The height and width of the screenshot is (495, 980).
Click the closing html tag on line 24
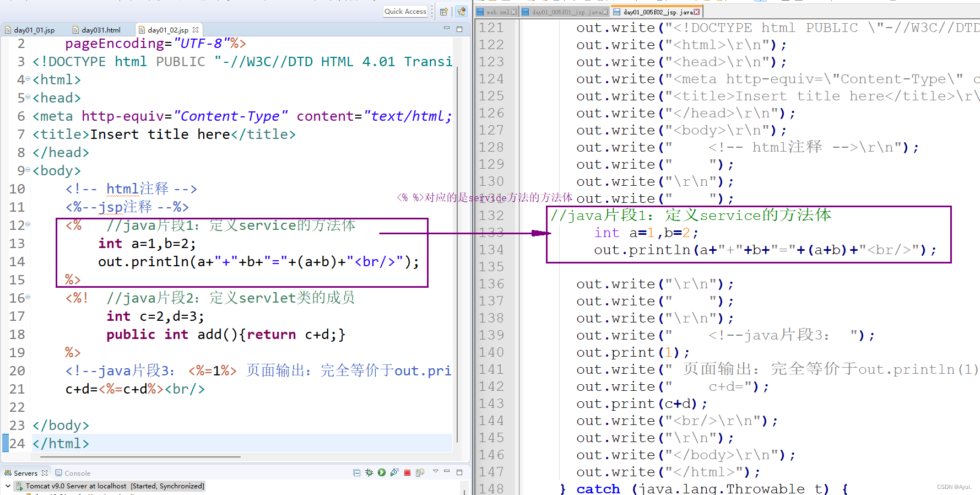(x=61, y=444)
